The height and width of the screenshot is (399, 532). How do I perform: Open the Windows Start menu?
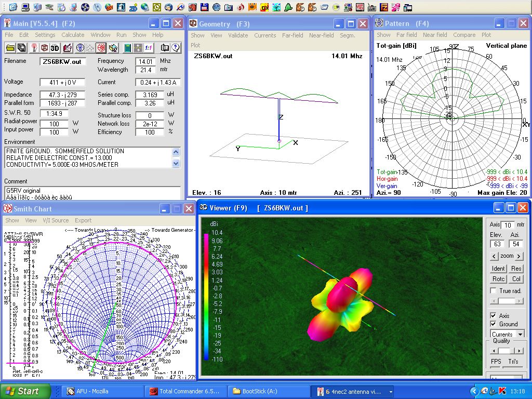tap(25, 391)
